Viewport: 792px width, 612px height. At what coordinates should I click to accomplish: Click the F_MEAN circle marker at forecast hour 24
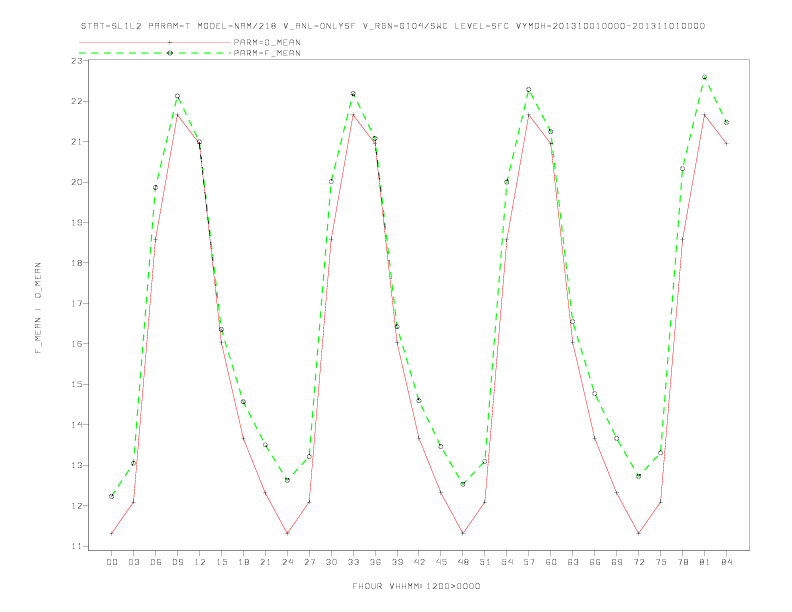pos(287,480)
